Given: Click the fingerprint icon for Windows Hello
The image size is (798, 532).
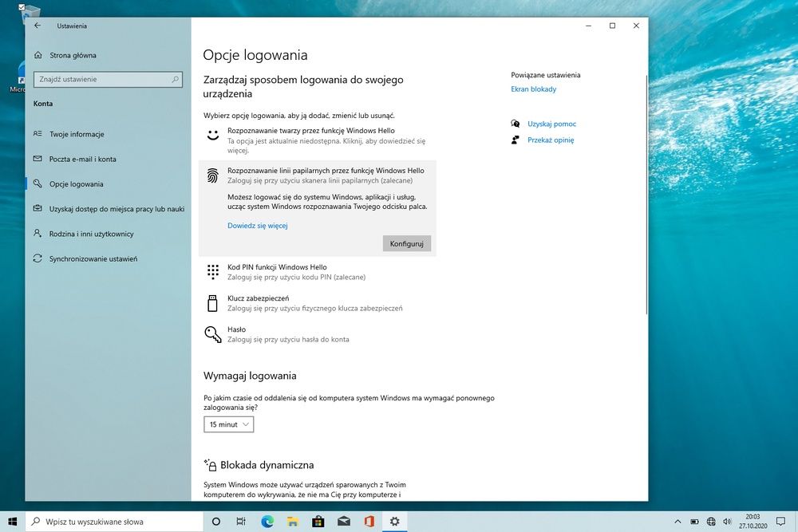Looking at the screenshot, I should (x=213, y=175).
